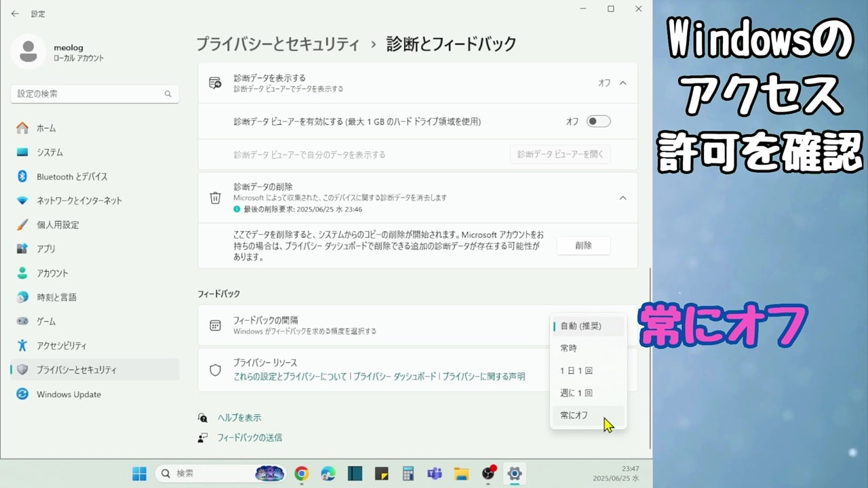Click the search magnifier icon in settings search
The height and width of the screenshot is (488, 868).
pos(168,94)
